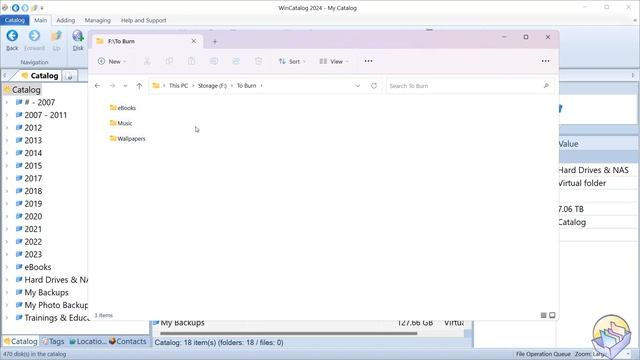The image size is (640, 360).
Task: Select the Music folder in Explorer
Action: pos(121,123)
